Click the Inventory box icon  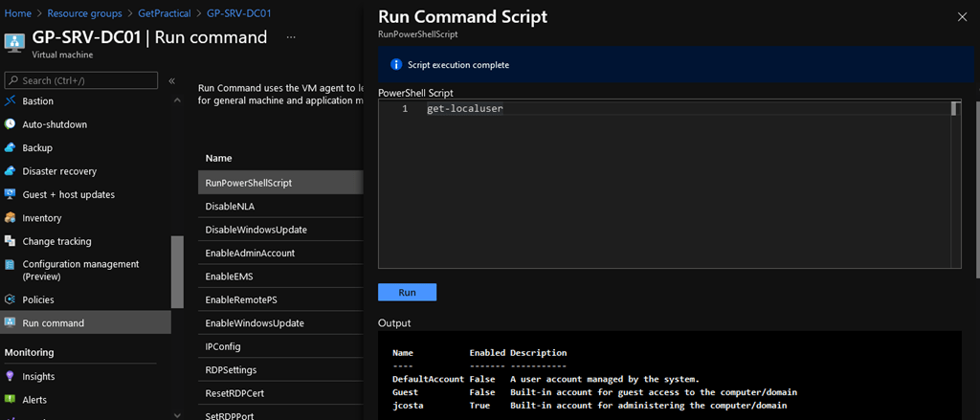point(10,218)
